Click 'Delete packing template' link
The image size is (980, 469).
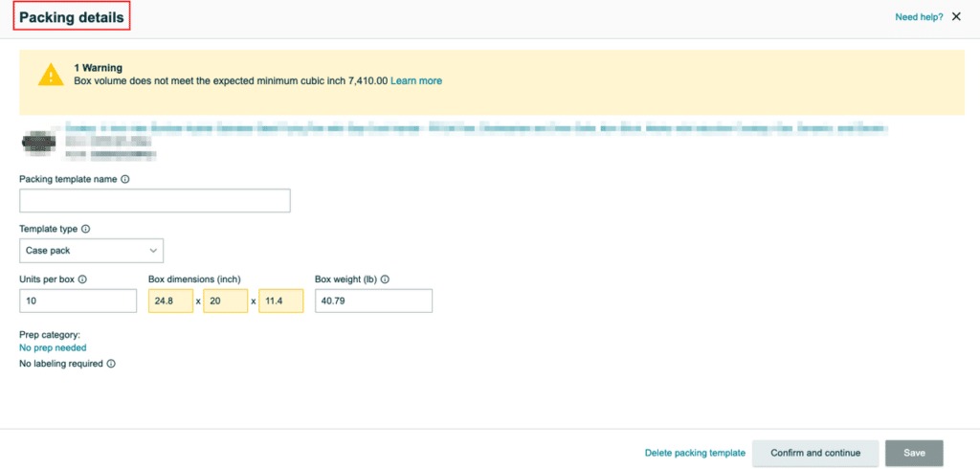click(x=695, y=453)
